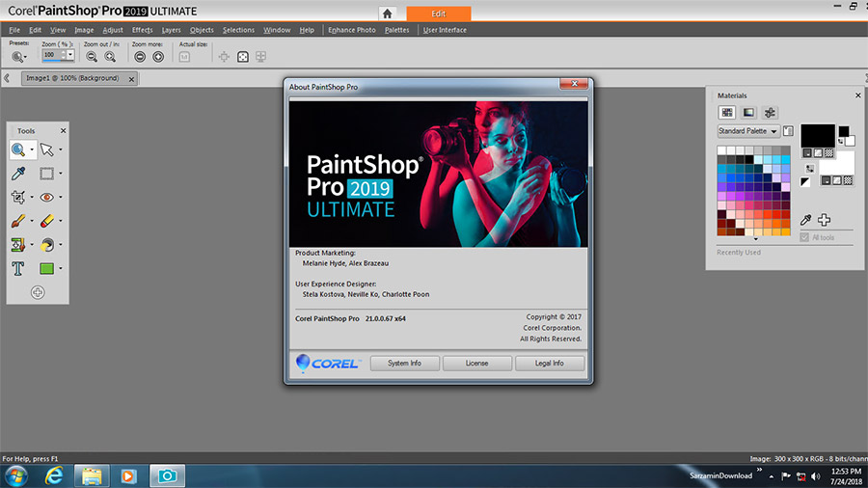Click the Materials sliders mode icon
Image resolution: width=868 pixels, height=488 pixels.
pyautogui.click(x=770, y=113)
